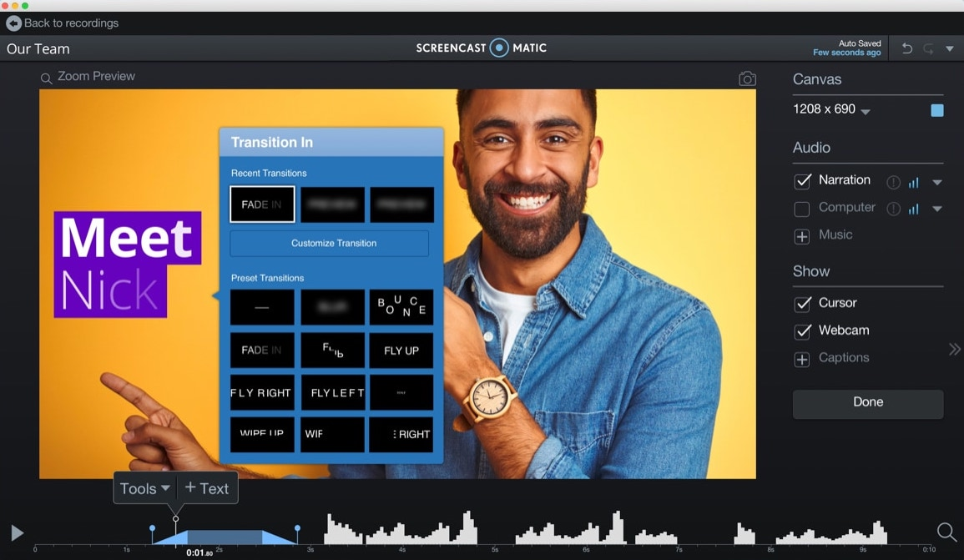Click the Computer audio info icon

(893, 209)
